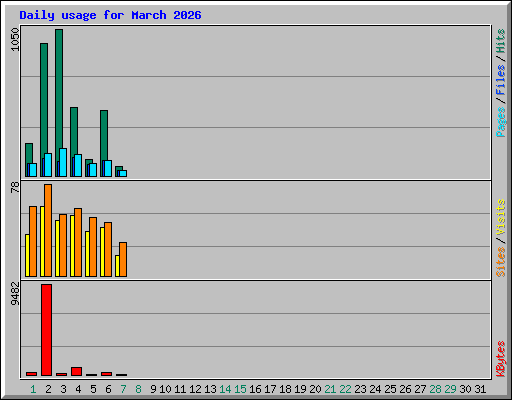Select the tallest green hits bar, day 3
The width and height of the screenshot is (512, 400).
click(x=59, y=88)
